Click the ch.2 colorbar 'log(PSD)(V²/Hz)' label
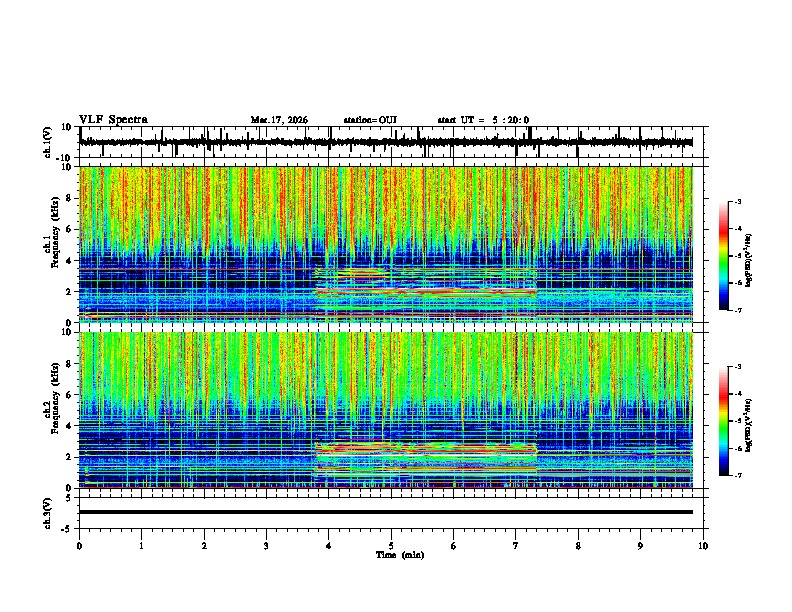The image size is (792, 612). pos(749,425)
